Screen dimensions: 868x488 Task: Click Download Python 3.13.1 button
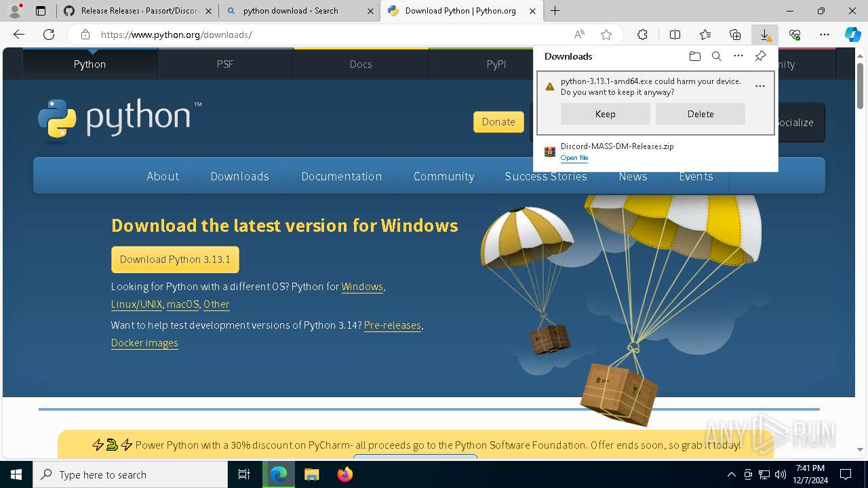coord(175,260)
